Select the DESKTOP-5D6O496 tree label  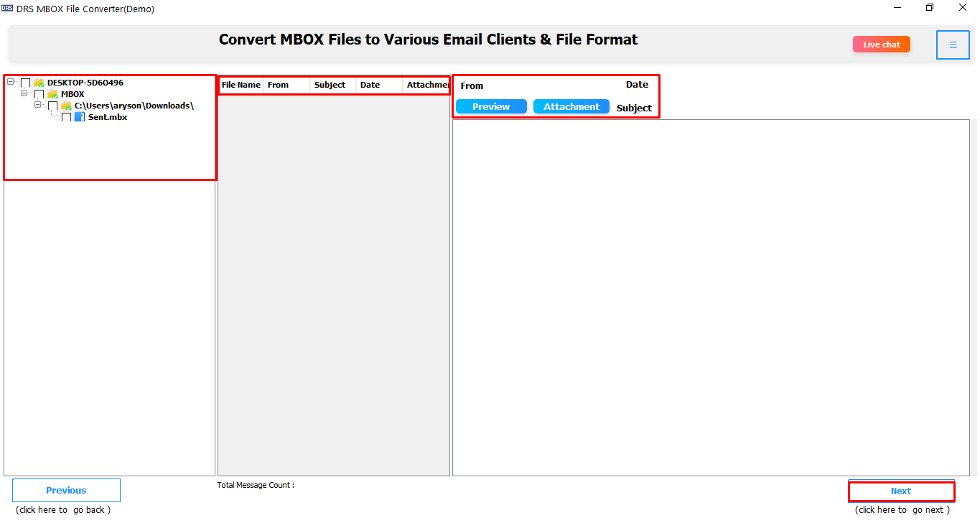(85, 83)
